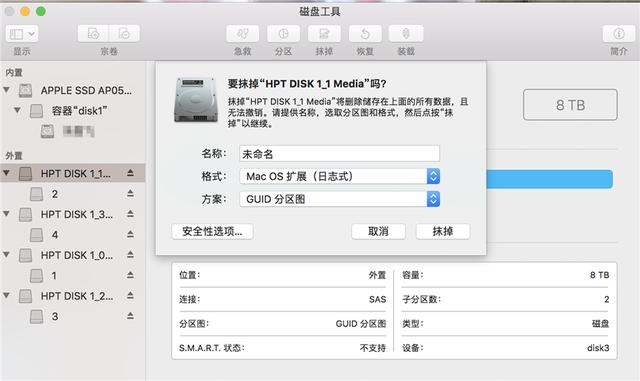Click the name (名称) text field
The height and width of the screenshot is (381, 640).
[339, 154]
